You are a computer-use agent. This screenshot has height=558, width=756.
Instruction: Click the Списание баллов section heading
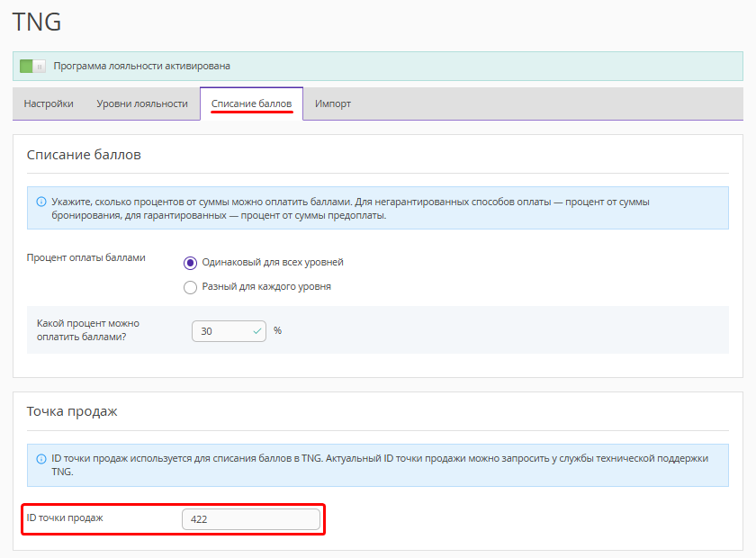84,155
